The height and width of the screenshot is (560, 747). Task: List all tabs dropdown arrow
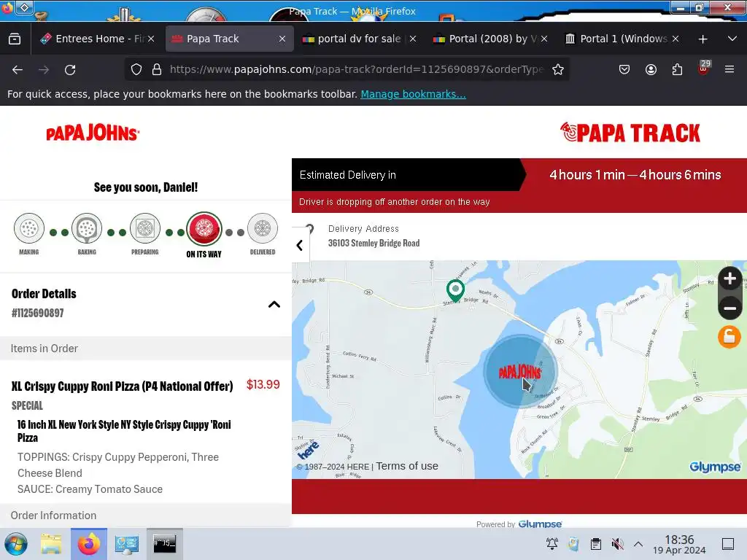(732, 39)
